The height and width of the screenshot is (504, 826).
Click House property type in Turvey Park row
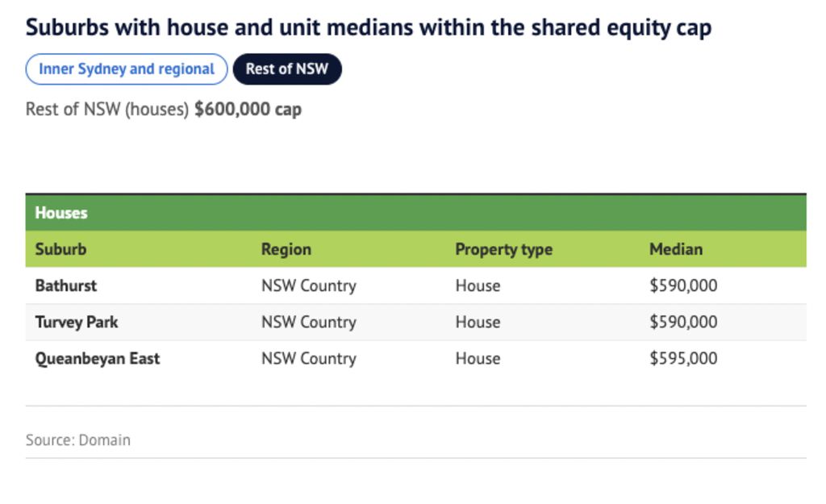478,322
